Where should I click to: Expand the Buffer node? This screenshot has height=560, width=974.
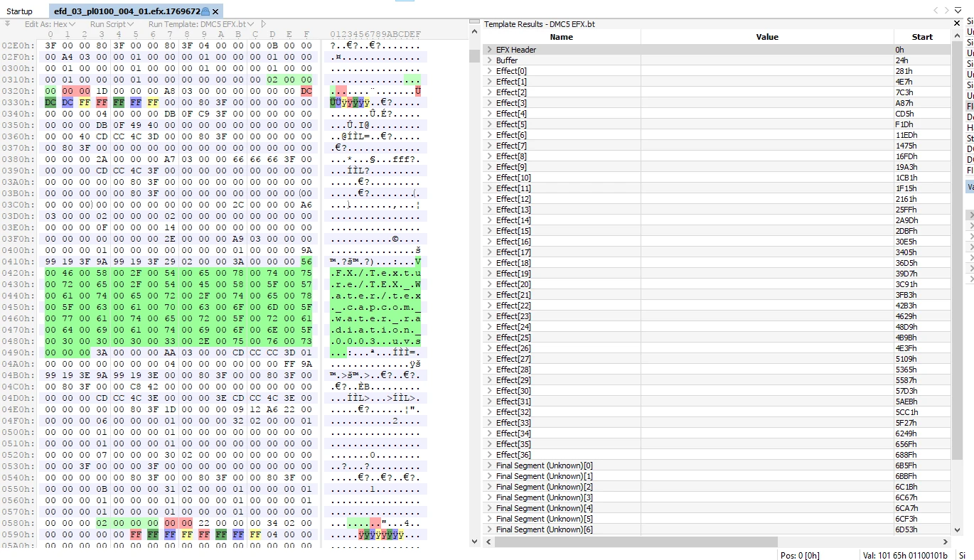(489, 60)
